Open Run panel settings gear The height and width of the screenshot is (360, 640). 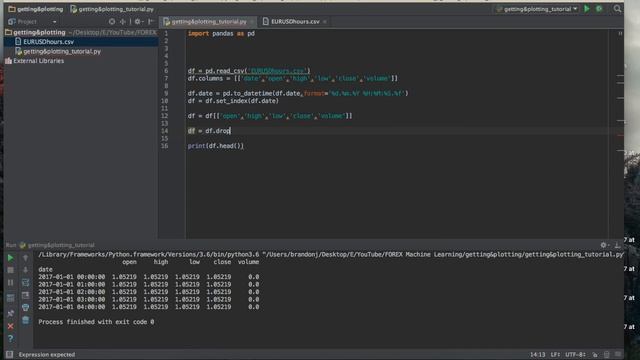tap(604, 245)
